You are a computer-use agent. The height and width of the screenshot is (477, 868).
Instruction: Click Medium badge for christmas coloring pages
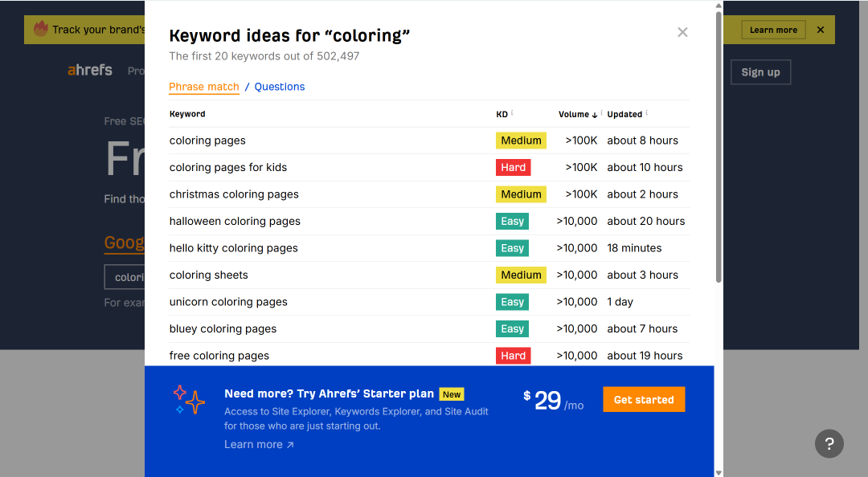coord(521,194)
